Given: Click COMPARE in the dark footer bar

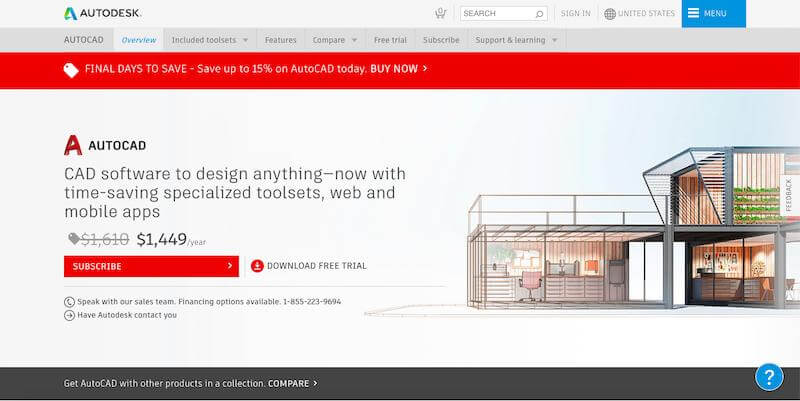Looking at the screenshot, I should [288, 383].
